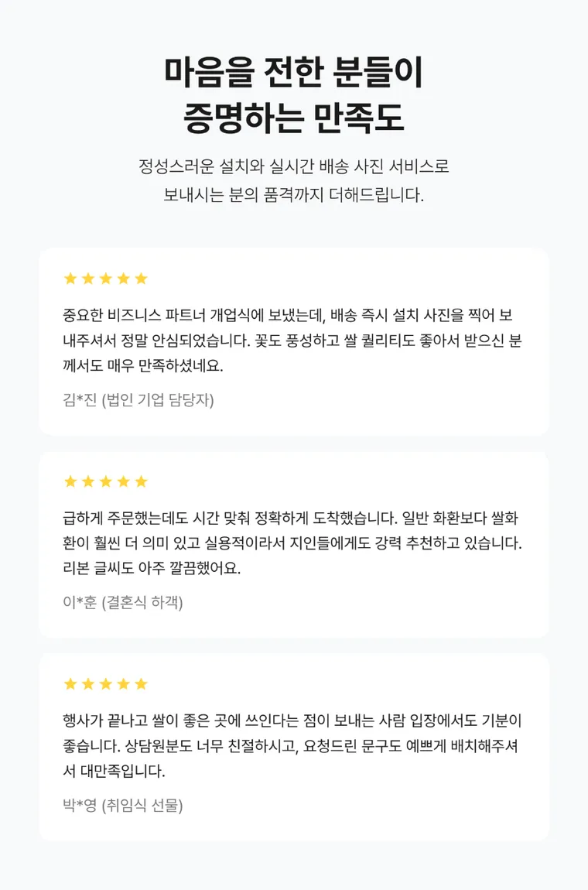Click review text starting 행사가 끝나고 쌀이
This screenshot has height=890, width=588.
[x=292, y=745]
